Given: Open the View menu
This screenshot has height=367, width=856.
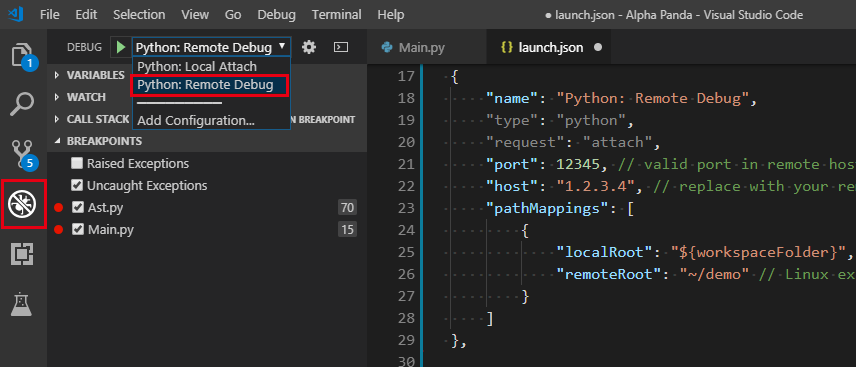Looking at the screenshot, I should tap(194, 15).
